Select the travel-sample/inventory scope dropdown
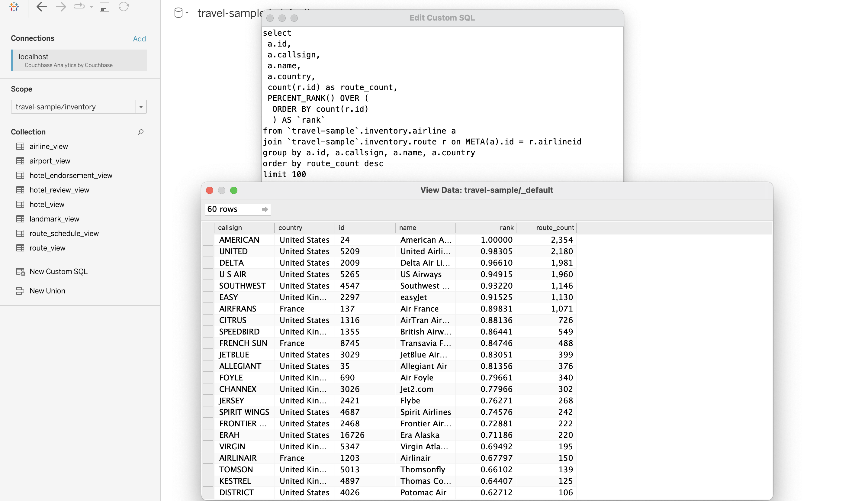The image size is (868, 501). (x=79, y=107)
